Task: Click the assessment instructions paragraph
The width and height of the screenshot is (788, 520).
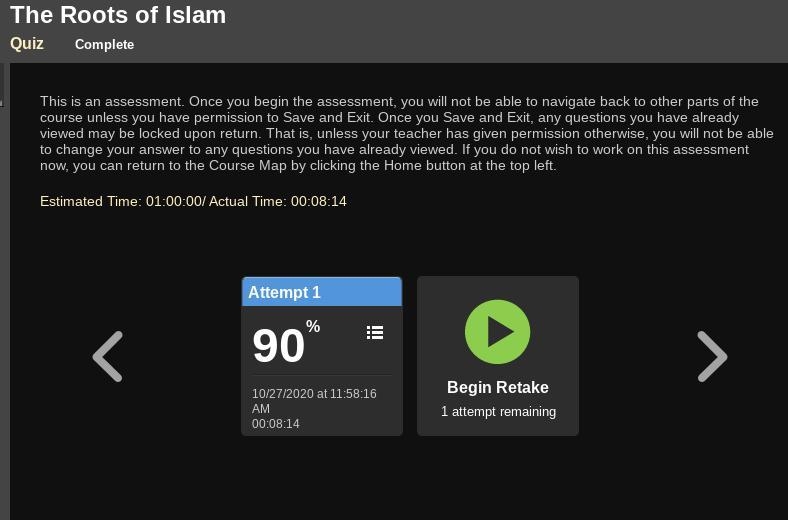Action: (407, 133)
